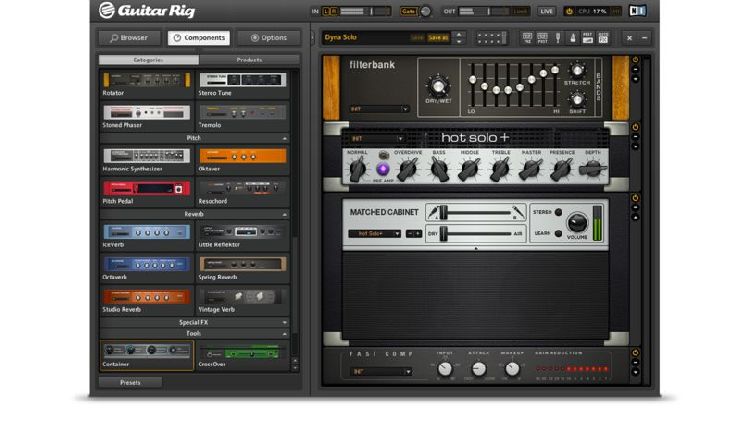Click the Native Instruments logo icon

click(637, 11)
